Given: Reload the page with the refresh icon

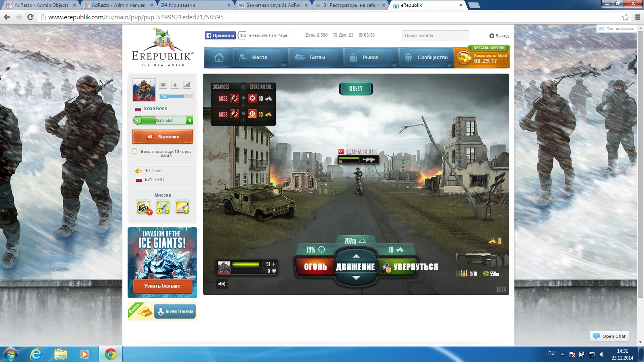Looking at the screenshot, I should click(x=30, y=17).
